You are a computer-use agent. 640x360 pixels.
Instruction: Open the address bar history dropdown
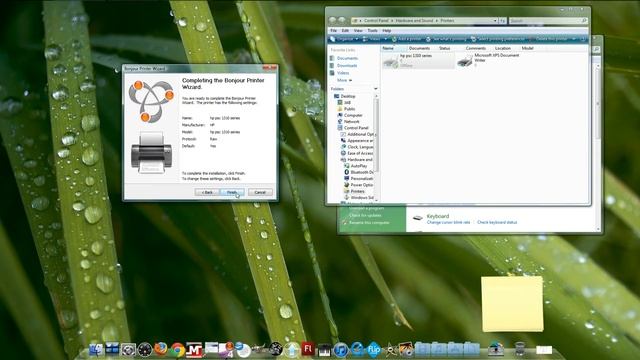tap(495, 20)
